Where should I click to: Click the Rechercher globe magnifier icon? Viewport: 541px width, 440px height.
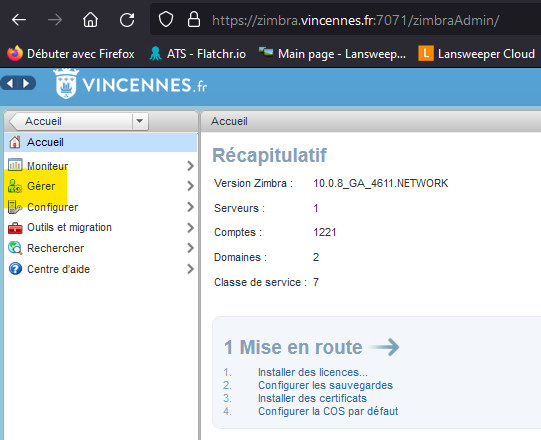[15, 248]
